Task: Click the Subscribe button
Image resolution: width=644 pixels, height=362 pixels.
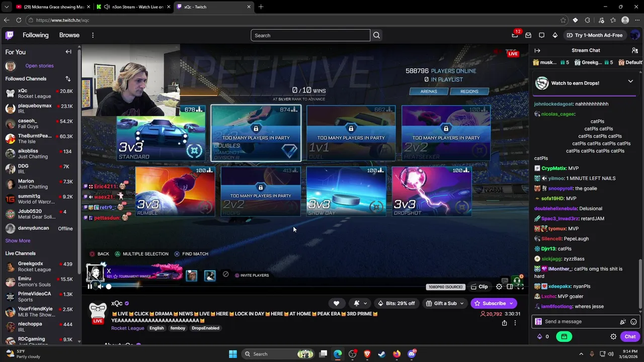Action: pos(494,303)
